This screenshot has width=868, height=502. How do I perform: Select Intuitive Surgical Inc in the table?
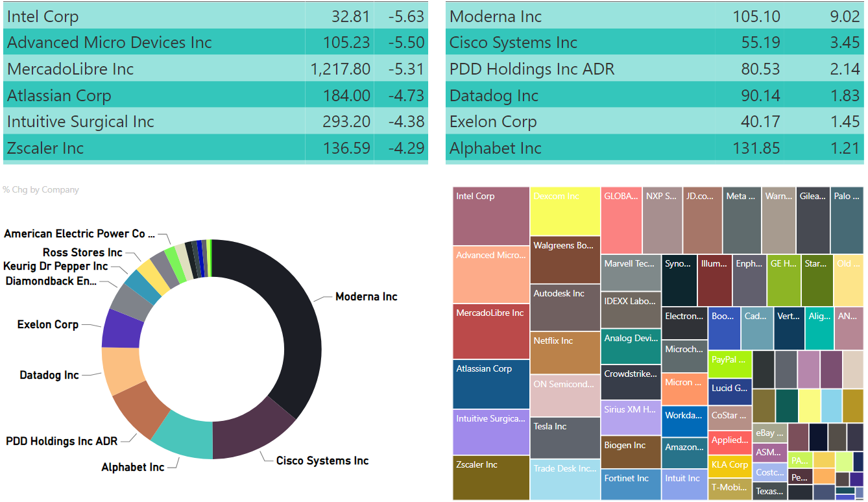click(80, 122)
